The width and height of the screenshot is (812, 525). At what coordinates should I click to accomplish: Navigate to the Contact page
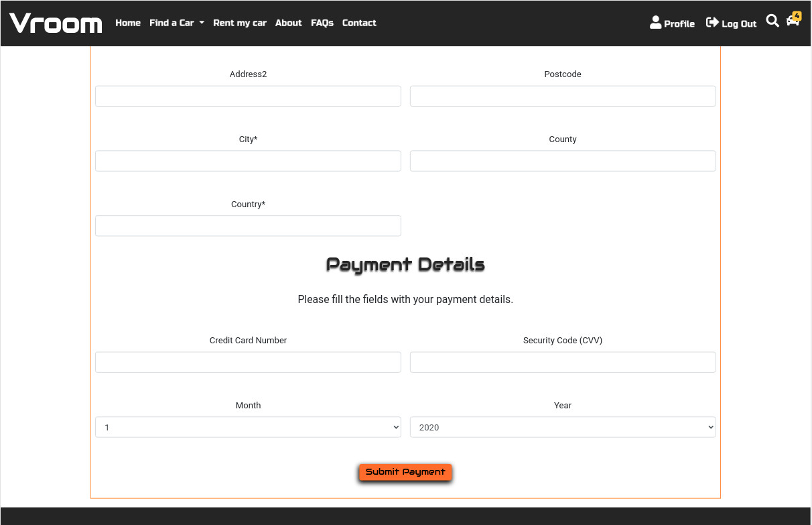click(x=359, y=23)
